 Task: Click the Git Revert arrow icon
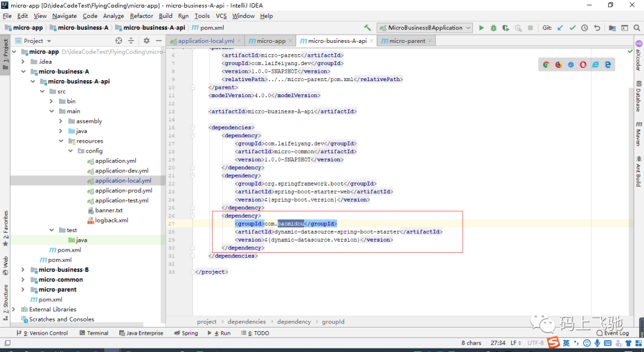click(597, 28)
